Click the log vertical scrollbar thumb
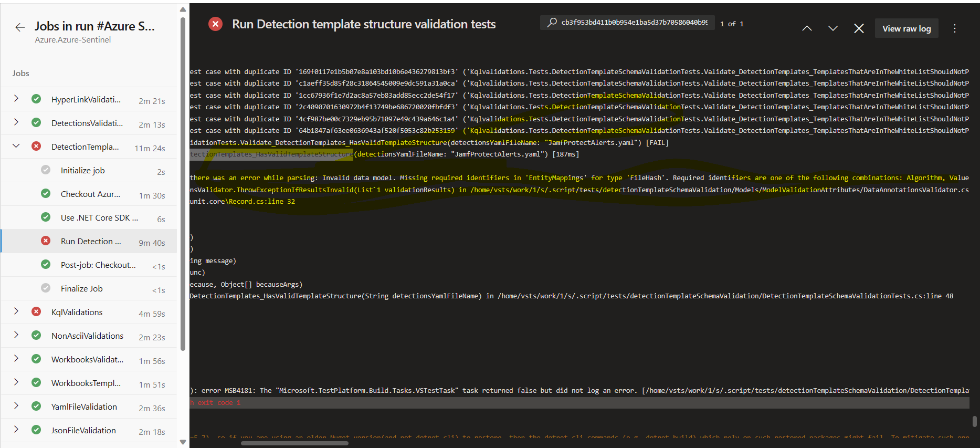980x448 pixels. (974, 421)
